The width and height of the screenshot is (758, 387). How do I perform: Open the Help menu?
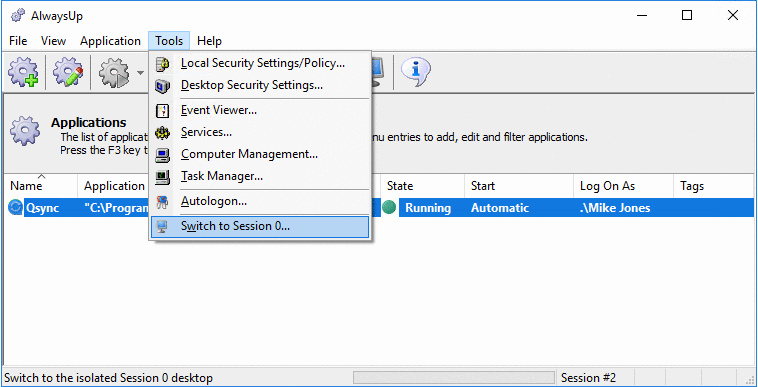[209, 41]
